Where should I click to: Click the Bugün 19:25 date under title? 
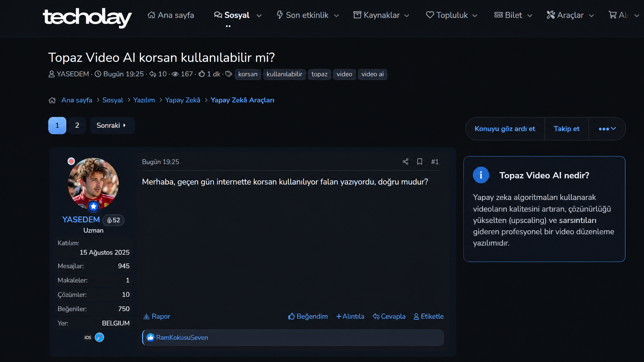(x=123, y=74)
